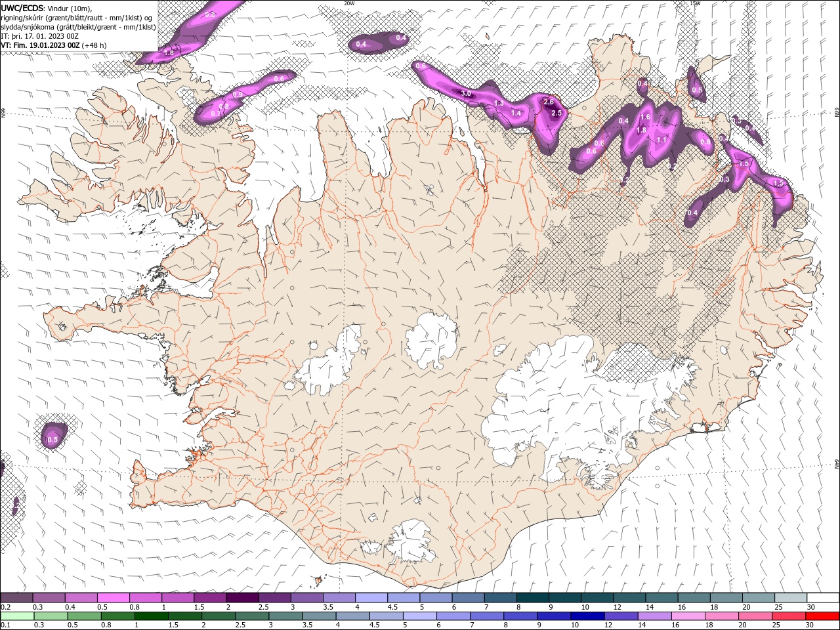The height and width of the screenshot is (630, 840).
Task: Click the 'rigning/skúrir' legend description line
Action: [77, 17]
